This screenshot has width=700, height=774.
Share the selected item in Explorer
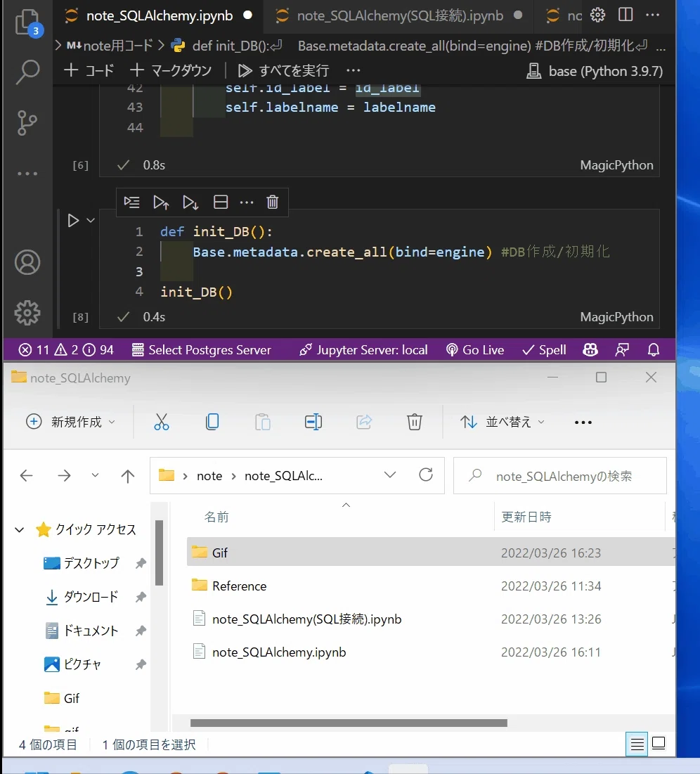tap(364, 422)
